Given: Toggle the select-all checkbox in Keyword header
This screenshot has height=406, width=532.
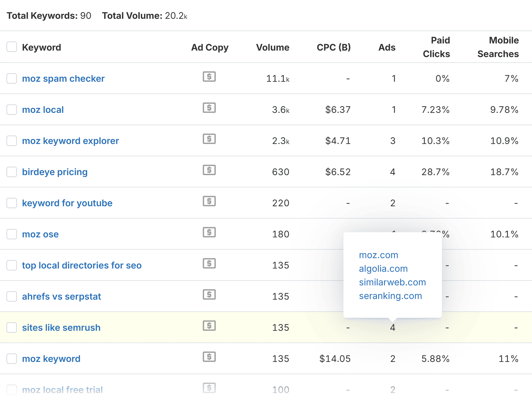Looking at the screenshot, I should [11, 47].
